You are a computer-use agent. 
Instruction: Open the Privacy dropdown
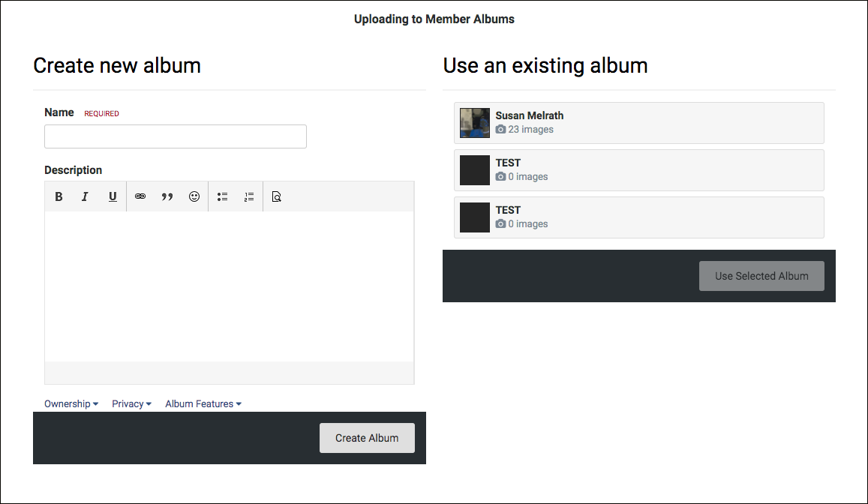point(132,403)
